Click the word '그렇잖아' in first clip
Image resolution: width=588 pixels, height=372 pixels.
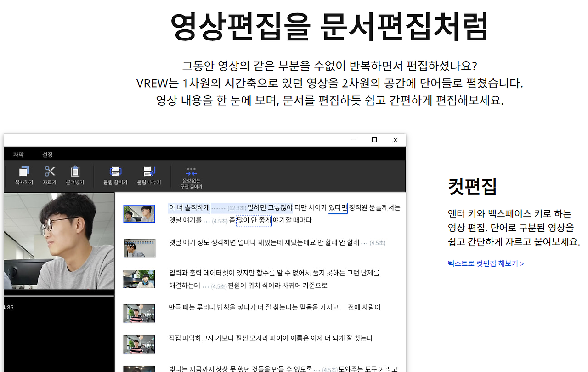point(280,208)
